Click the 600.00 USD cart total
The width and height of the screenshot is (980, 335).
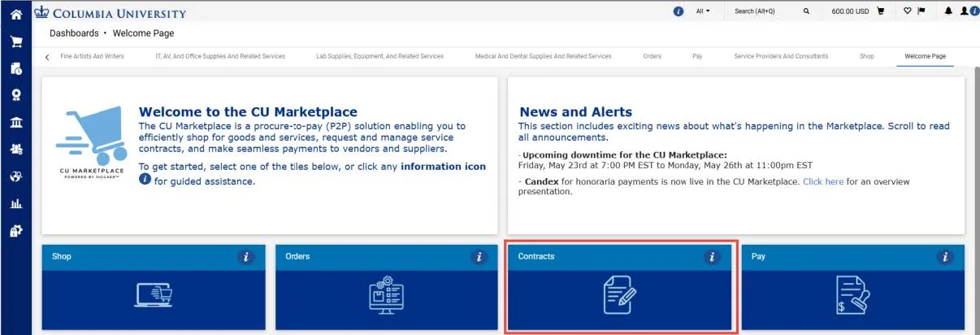click(x=851, y=11)
